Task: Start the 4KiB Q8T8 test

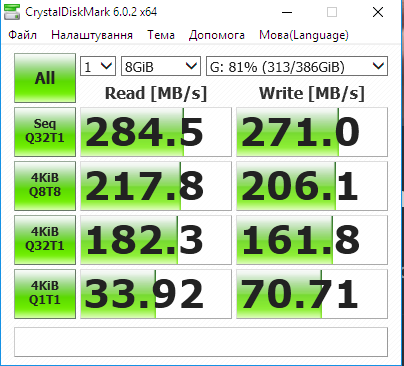Action: (45, 186)
